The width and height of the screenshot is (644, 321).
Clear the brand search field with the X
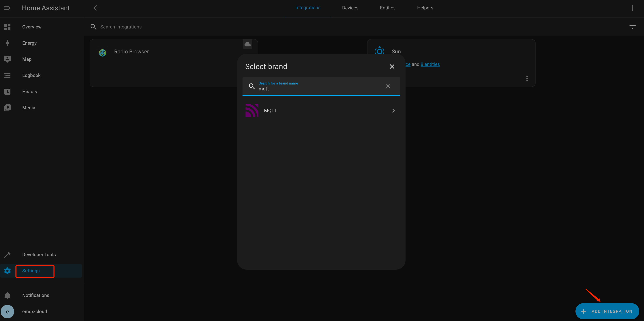tap(388, 86)
